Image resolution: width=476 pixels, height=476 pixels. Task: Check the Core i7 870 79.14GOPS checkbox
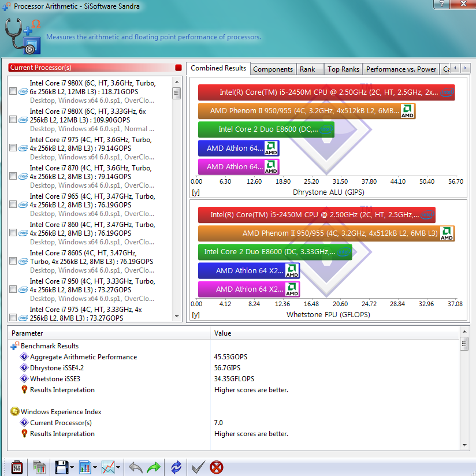13,176
